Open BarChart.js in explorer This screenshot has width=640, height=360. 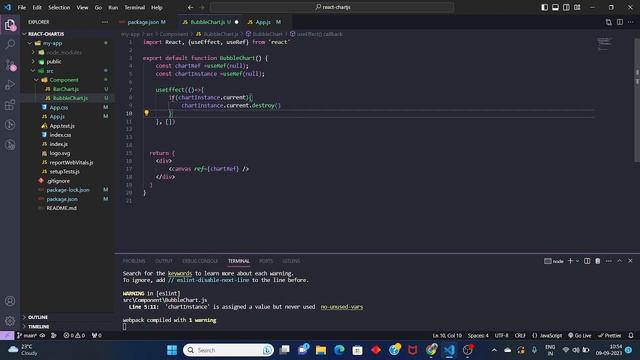67,89
